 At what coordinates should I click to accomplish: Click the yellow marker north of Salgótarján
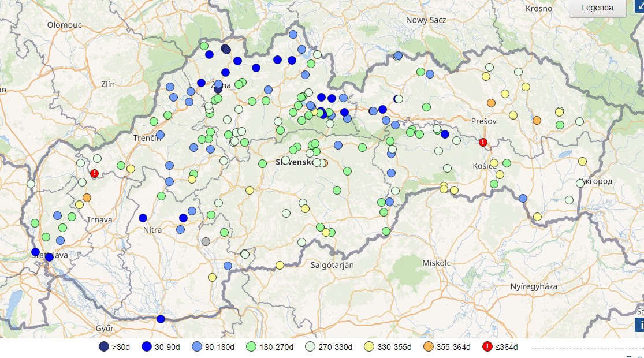tap(326, 232)
